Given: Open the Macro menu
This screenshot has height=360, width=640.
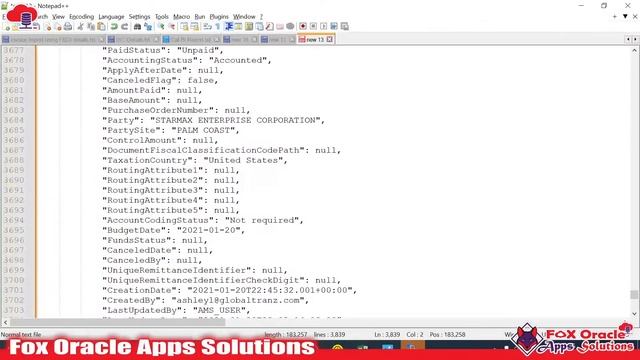Looking at the screenshot, I should [x=182, y=17].
